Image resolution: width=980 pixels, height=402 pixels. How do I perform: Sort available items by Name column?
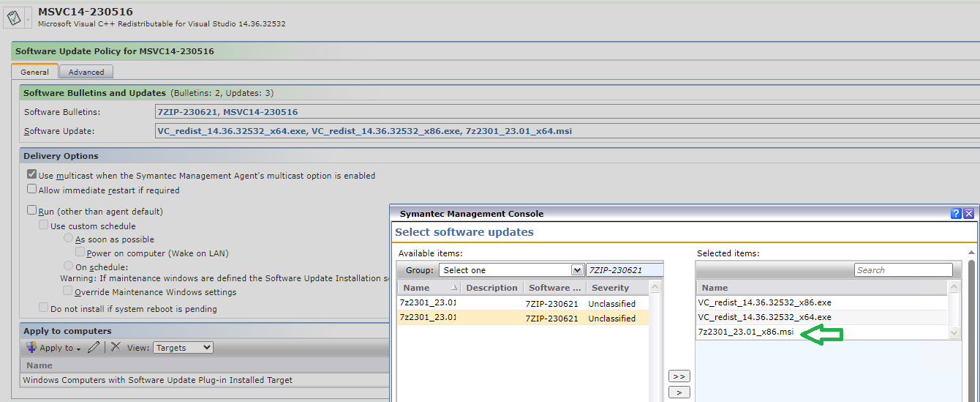click(x=417, y=288)
